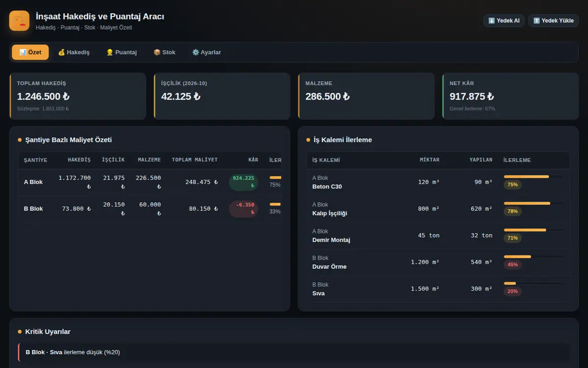This screenshot has height=368, width=588.
Task: Click the 1.500 m² quantity cell
Action: [425, 289]
